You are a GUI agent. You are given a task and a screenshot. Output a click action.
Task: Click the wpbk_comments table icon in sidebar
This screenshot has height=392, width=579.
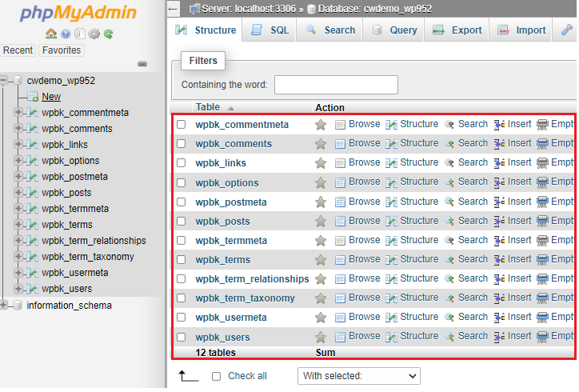tap(33, 129)
